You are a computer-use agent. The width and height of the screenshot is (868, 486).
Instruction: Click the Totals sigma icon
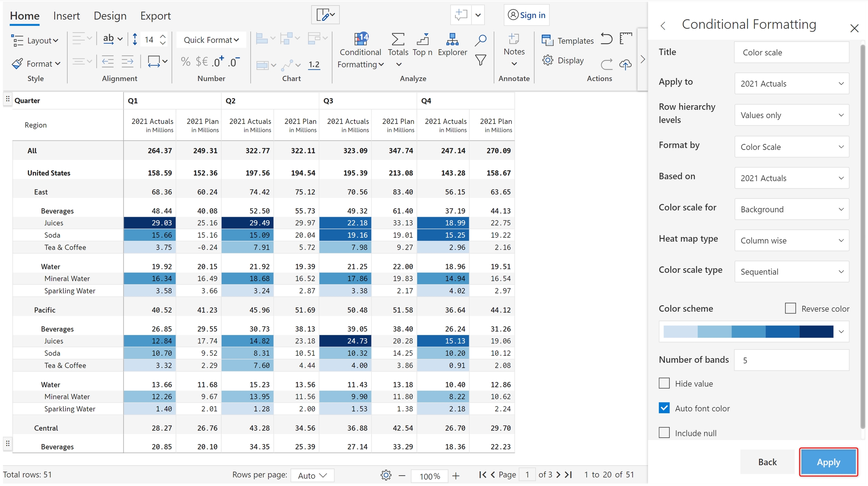pyautogui.click(x=398, y=39)
